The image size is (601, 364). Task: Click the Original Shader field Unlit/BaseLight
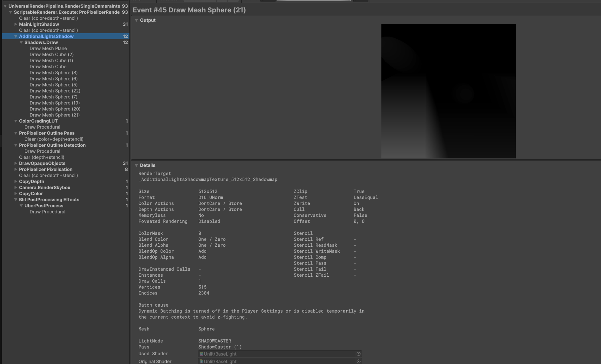click(280, 361)
